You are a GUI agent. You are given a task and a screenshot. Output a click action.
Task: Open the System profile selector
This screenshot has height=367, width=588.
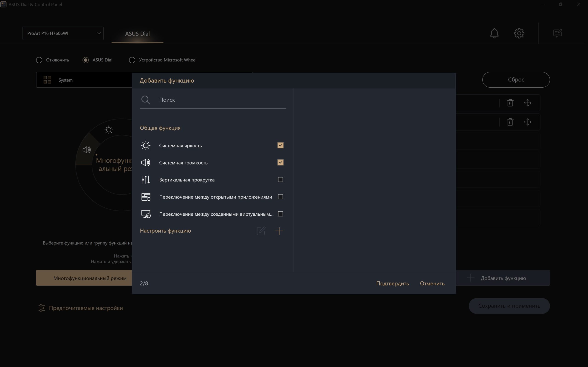click(x=84, y=80)
